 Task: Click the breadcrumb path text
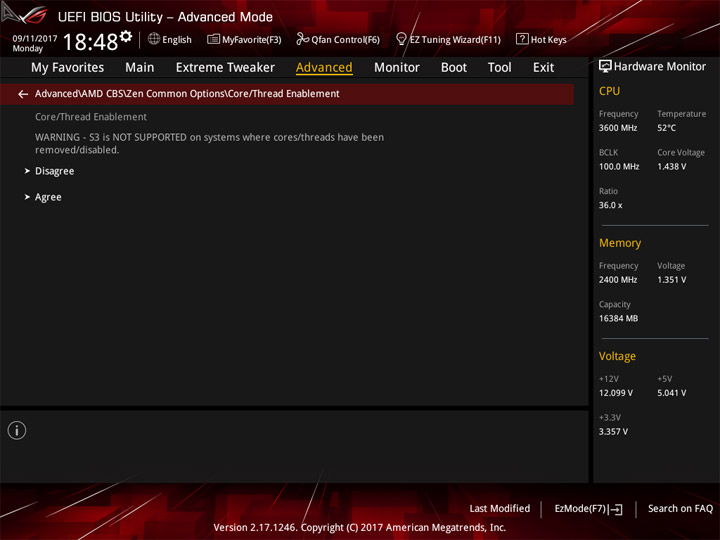pos(187,94)
